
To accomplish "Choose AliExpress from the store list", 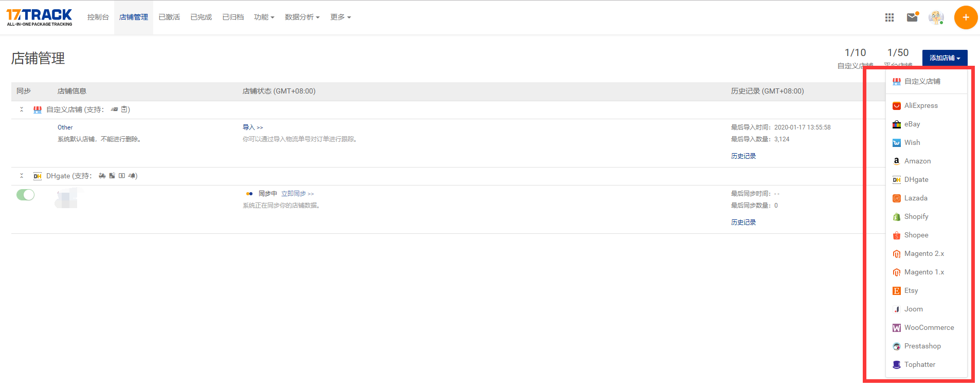I will (x=926, y=106).
